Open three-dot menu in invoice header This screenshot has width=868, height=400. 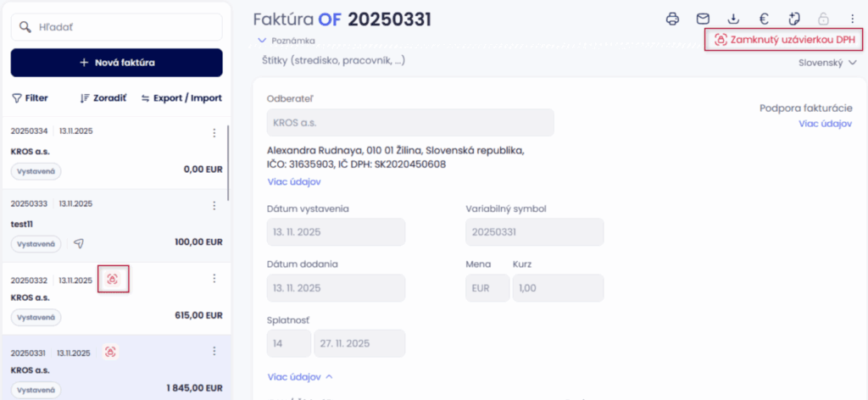852,19
